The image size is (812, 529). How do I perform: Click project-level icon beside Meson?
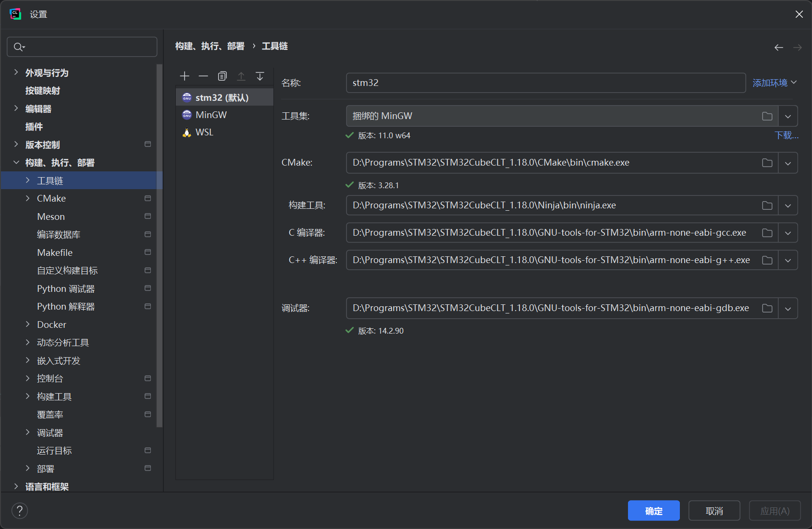click(x=148, y=216)
